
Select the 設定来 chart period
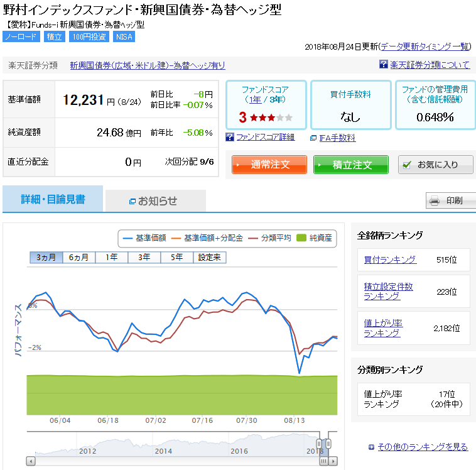coord(210,258)
